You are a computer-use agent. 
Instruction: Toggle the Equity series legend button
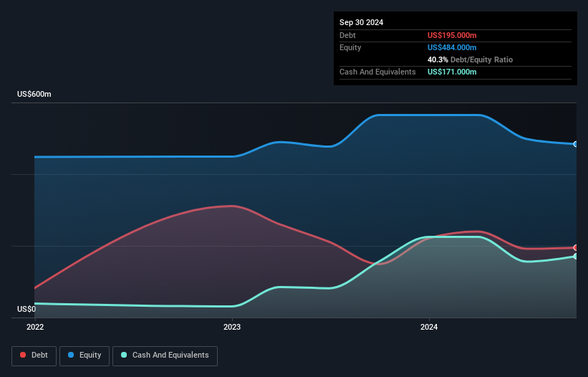click(85, 355)
